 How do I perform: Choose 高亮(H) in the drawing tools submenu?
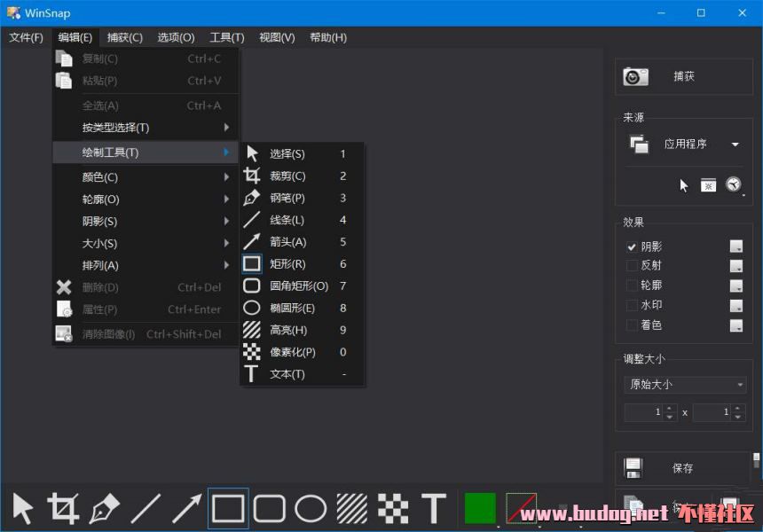(302, 330)
